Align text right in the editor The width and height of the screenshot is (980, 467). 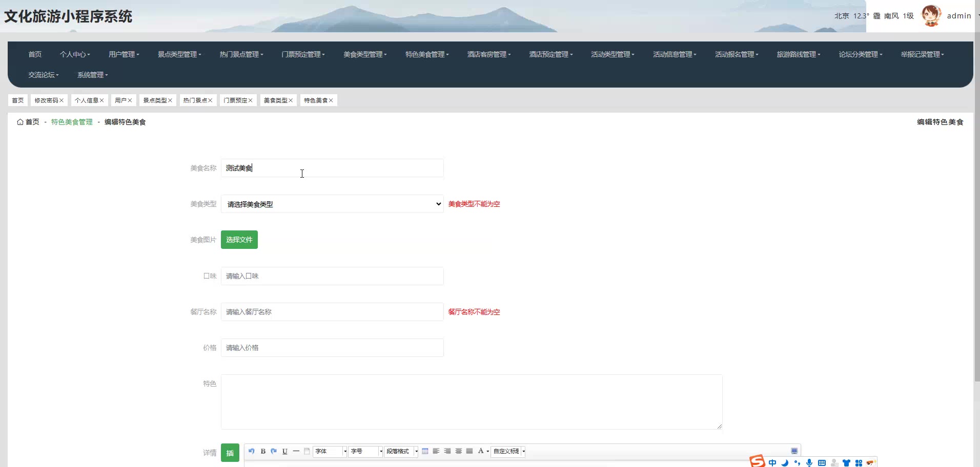(x=447, y=451)
